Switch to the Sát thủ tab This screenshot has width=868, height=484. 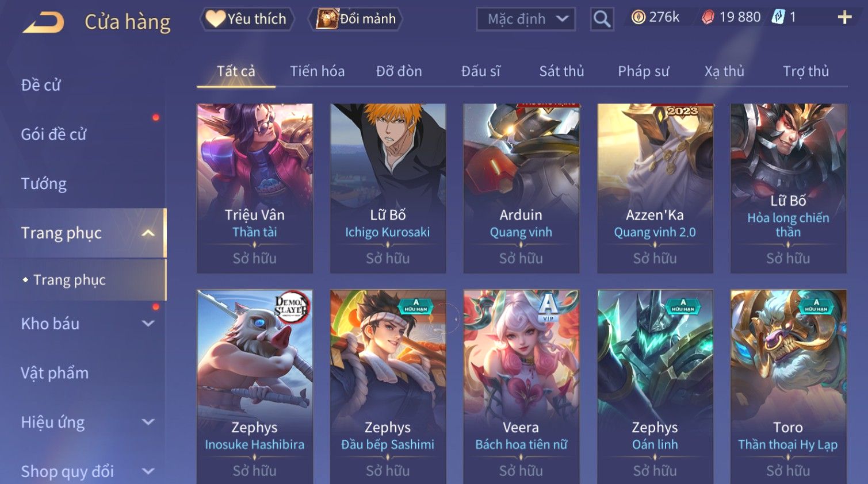561,71
